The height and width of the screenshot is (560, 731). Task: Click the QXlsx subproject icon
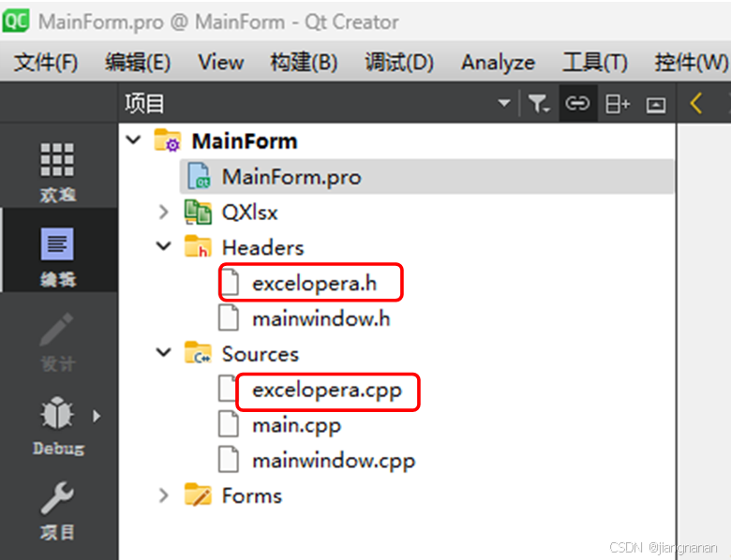[198, 213]
